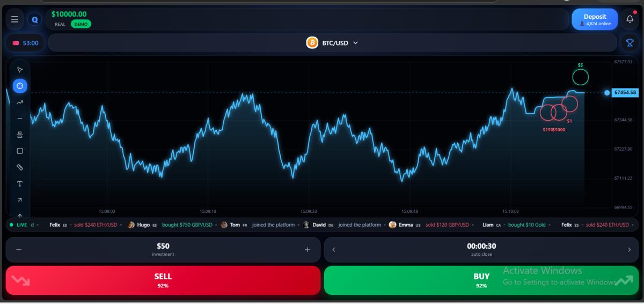Select the trend line drawing tool
Image resolution: width=644 pixels, height=304 pixels.
pos(20,102)
